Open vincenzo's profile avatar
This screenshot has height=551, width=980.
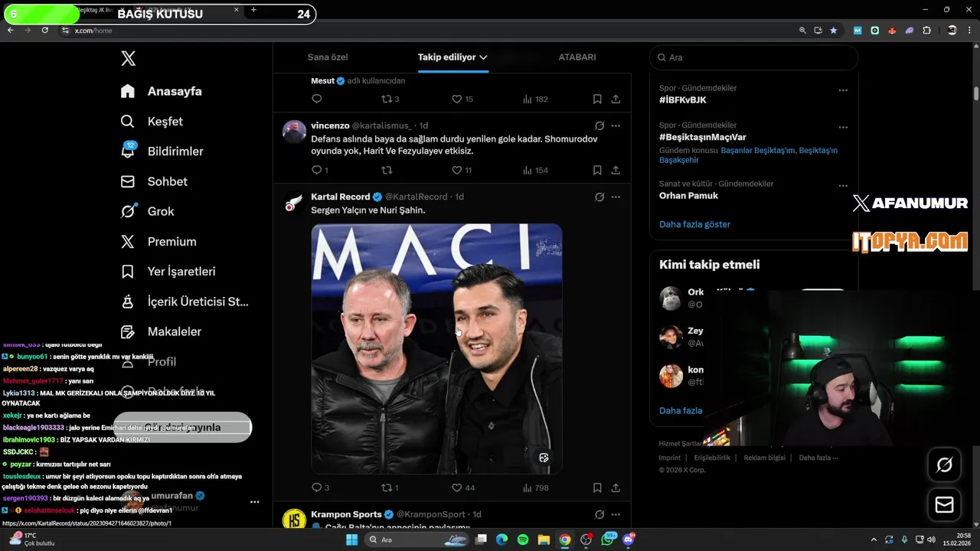tap(294, 132)
